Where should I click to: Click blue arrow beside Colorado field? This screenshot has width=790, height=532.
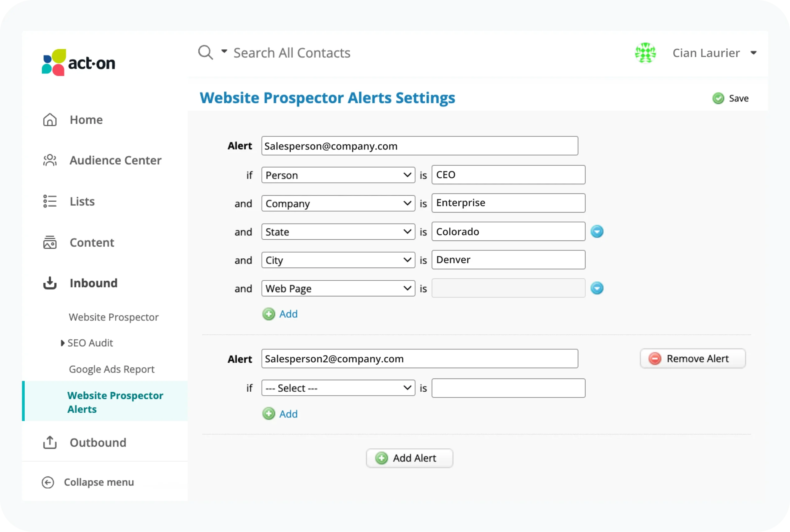pyautogui.click(x=597, y=232)
